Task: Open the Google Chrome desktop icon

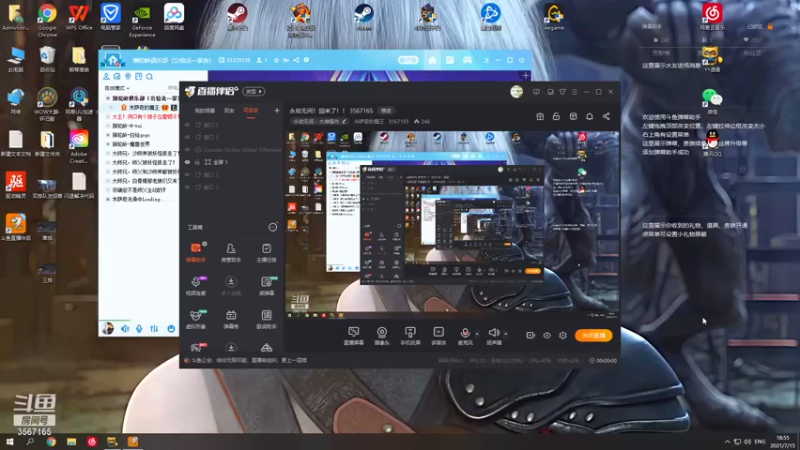Action: pyautogui.click(x=47, y=19)
